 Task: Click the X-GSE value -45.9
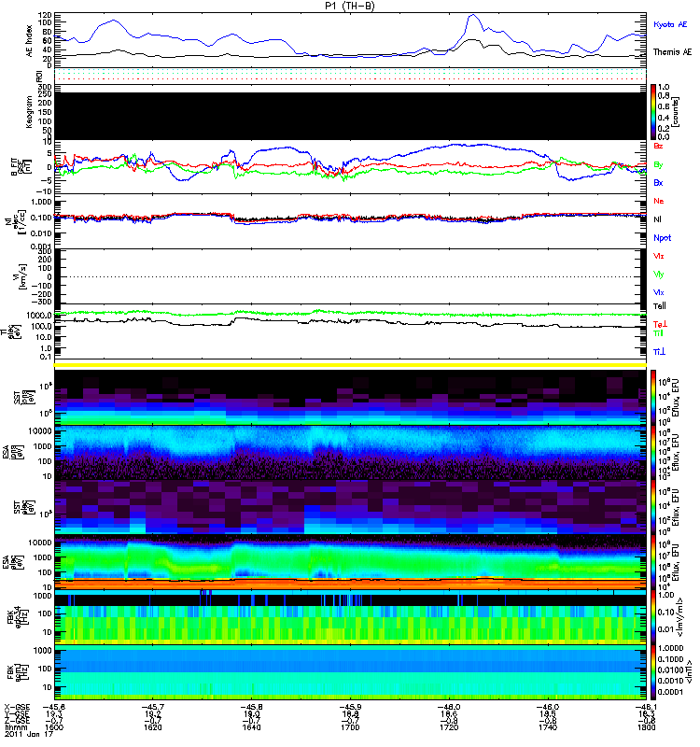tap(349, 707)
